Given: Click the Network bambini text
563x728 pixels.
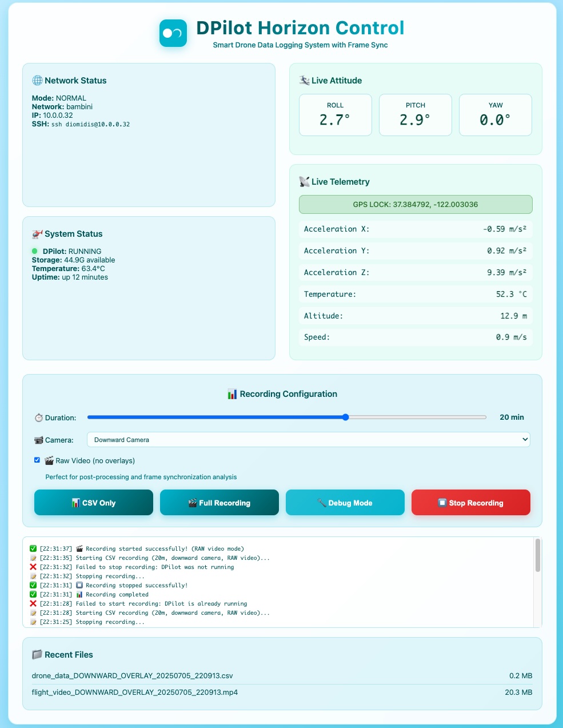Looking at the screenshot, I should click(62, 107).
